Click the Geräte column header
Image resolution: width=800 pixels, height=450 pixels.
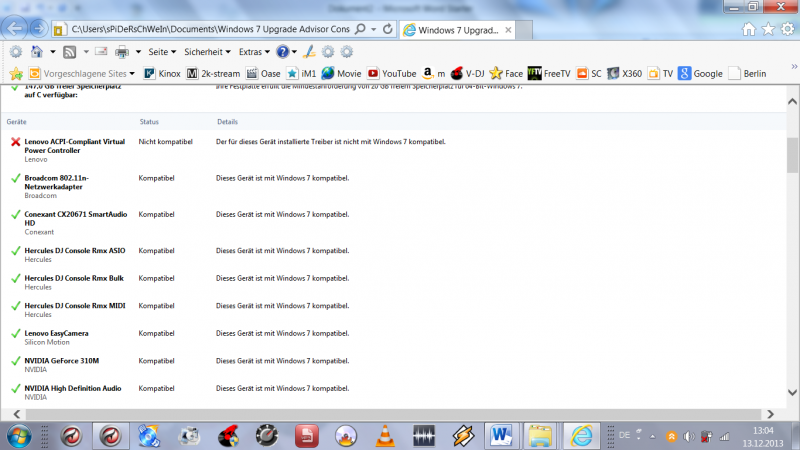pyautogui.click(x=16, y=122)
